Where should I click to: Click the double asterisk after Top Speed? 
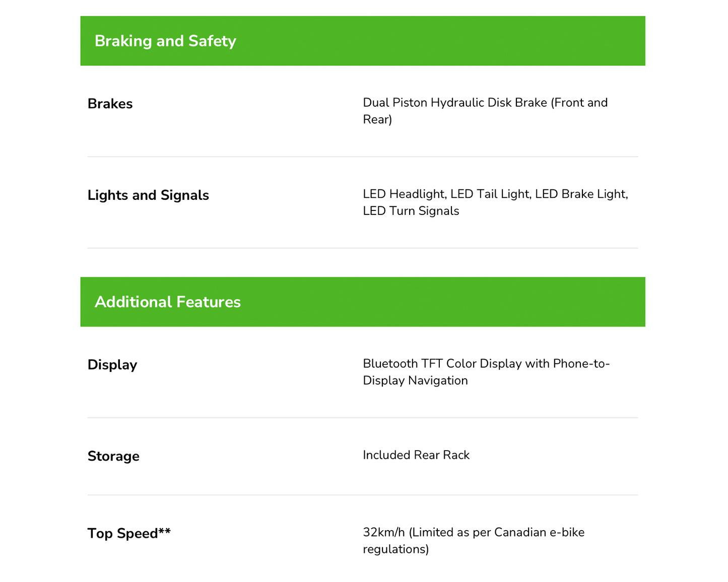point(165,531)
